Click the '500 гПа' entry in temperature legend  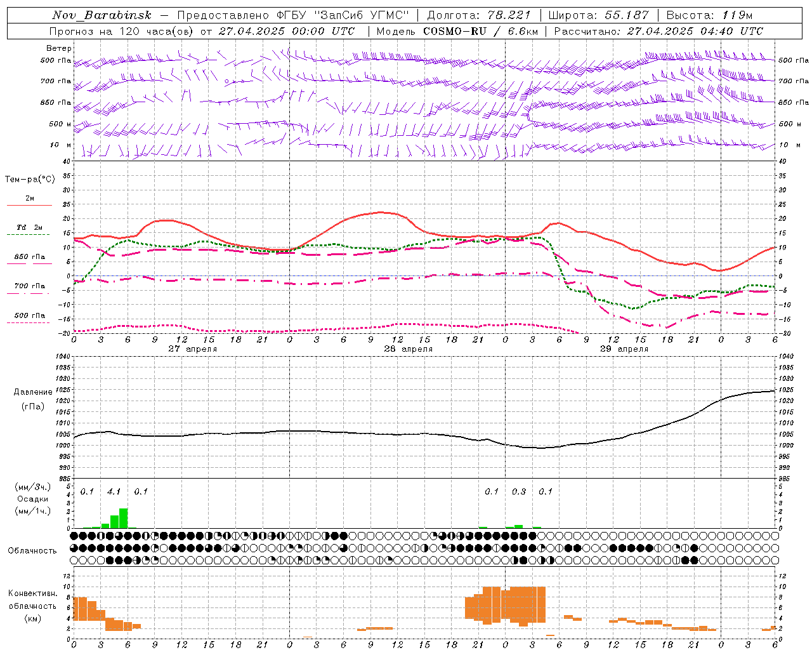point(30,315)
